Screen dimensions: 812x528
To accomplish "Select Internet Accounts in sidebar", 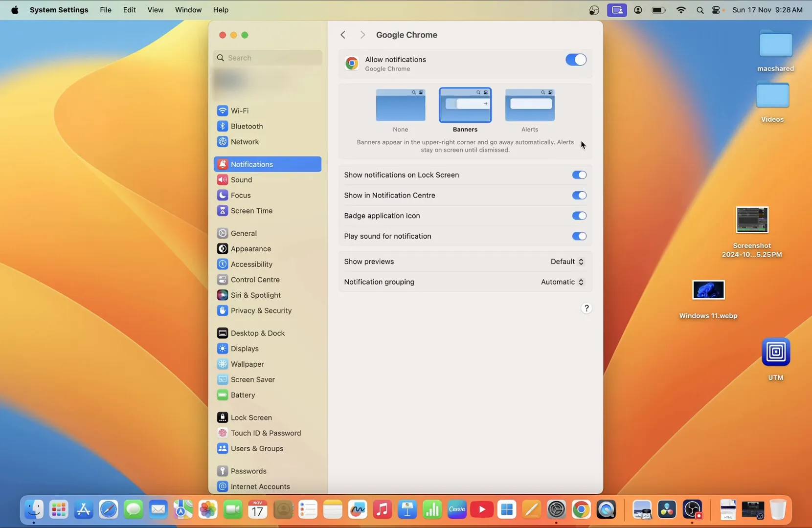I will click(x=267, y=486).
